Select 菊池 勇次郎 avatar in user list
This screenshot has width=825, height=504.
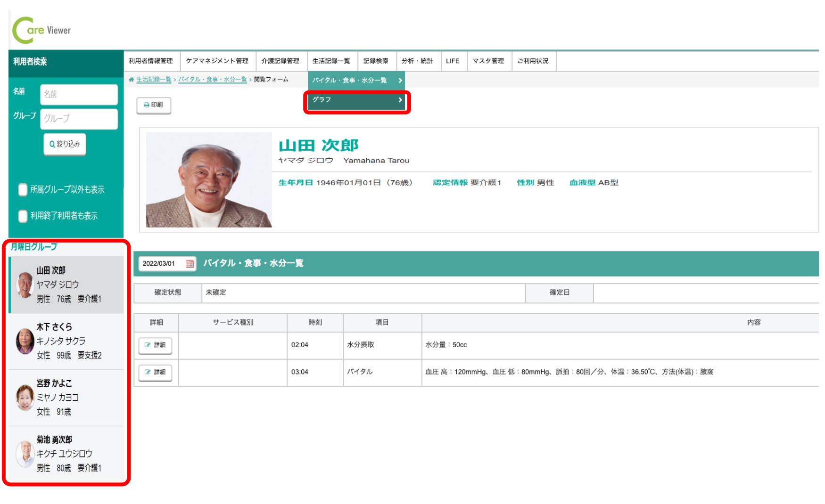[x=25, y=454]
